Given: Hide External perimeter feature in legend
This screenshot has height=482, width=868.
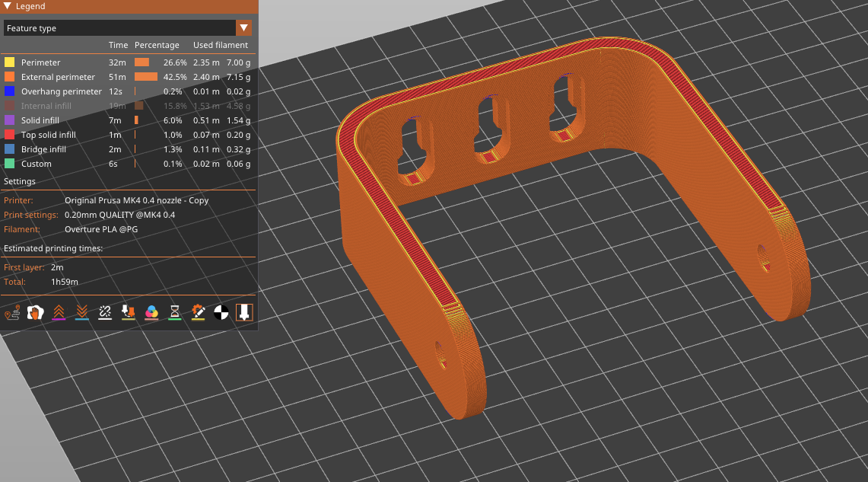Looking at the screenshot, I should [x=58, y=77].
